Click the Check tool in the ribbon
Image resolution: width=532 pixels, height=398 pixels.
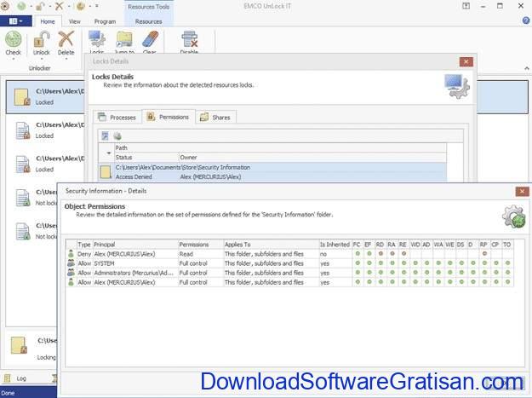pos(14,43)
